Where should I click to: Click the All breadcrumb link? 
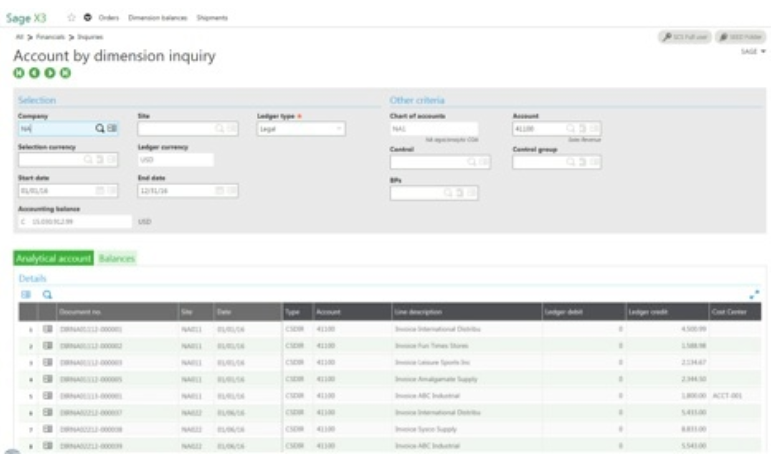pos(19,37)
